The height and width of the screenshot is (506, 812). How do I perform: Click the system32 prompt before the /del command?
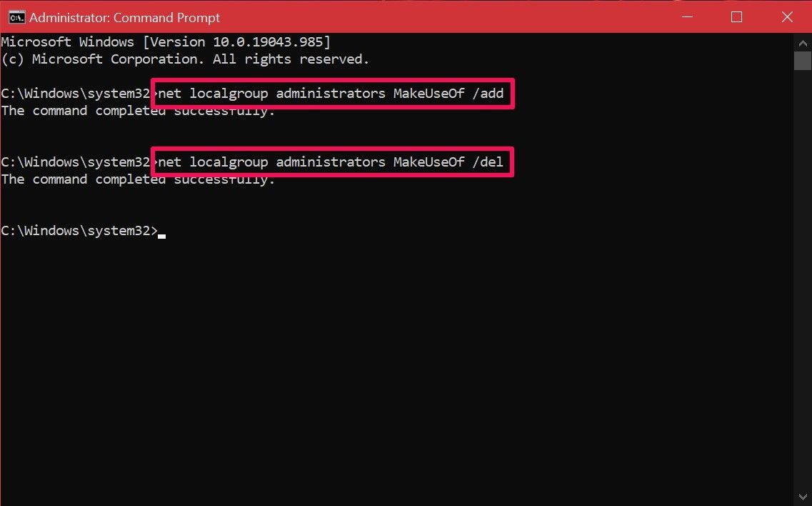point(76,162)
